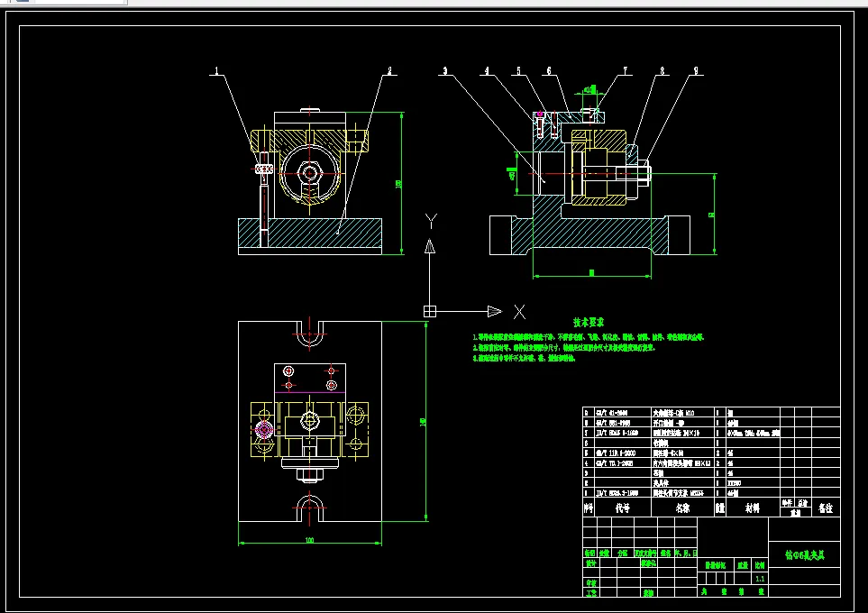The image size is (868, 613).
Task: Pick the upper U-shaped slot in the plan view
Action: [309, 334]
